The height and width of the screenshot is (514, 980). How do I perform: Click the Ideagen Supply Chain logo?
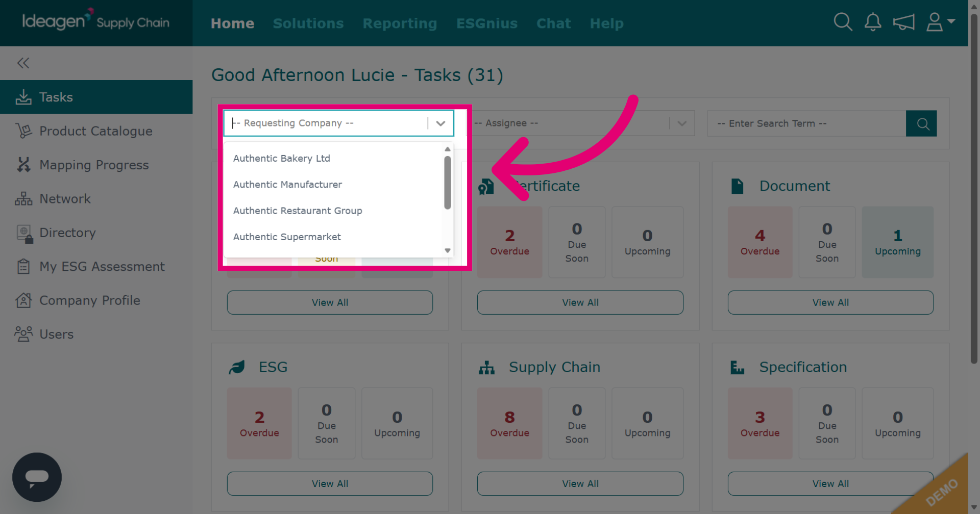tap(96, 21)
